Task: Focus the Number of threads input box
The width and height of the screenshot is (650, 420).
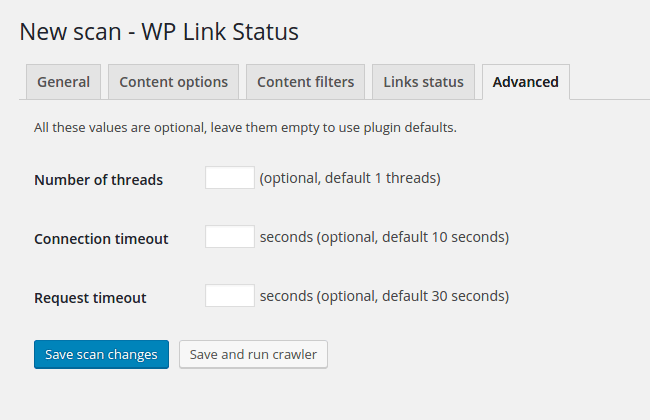Action: click(x=230, y=177)
